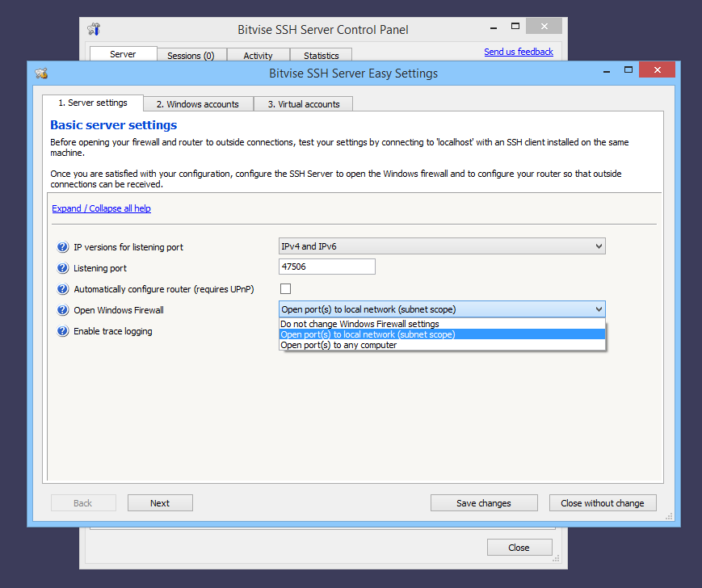
Task: Save changes in Easy Settings
Action: pyautogui.click(x=484, y=503)
